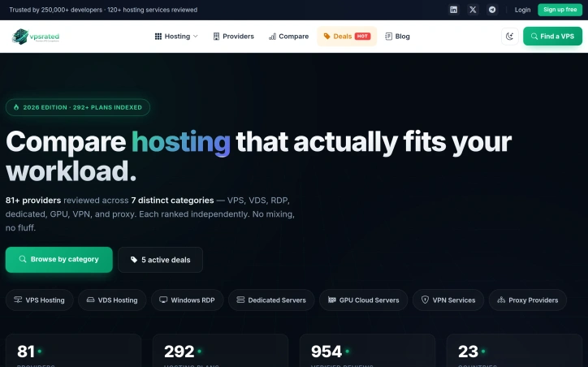Select the Windows RDP category chip
588x367 pixels.
187,300
